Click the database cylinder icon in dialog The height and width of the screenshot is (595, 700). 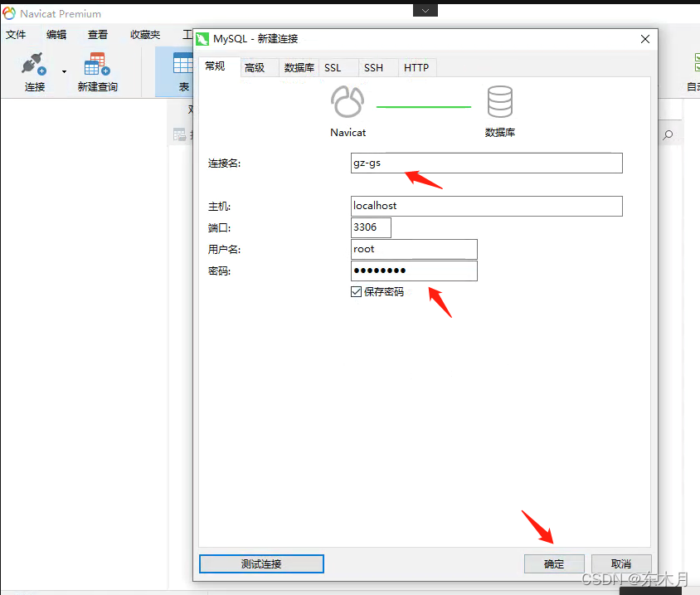[x=499, y=102]
